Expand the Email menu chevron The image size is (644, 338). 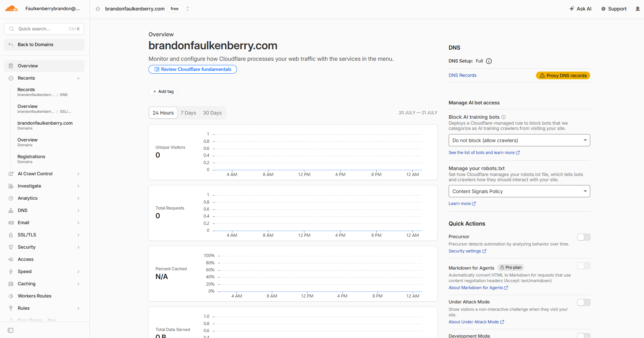[78, 223]
